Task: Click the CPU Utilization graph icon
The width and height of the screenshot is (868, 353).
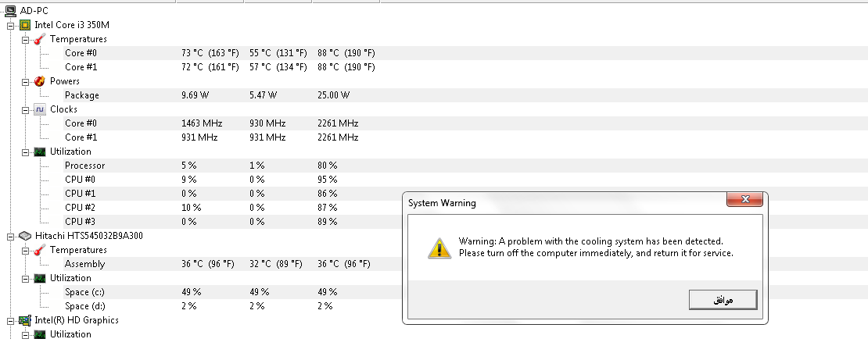Action: (x=40, y=152)
